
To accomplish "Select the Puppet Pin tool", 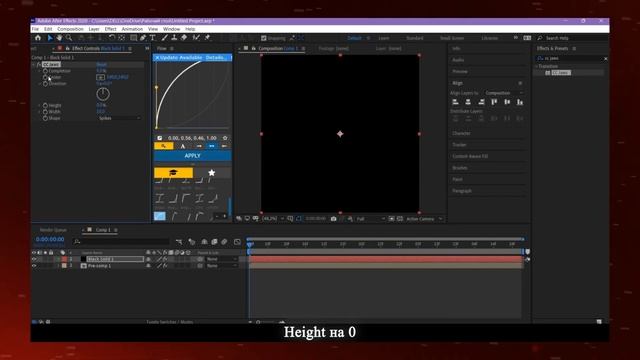I will [x=207, y=38].
